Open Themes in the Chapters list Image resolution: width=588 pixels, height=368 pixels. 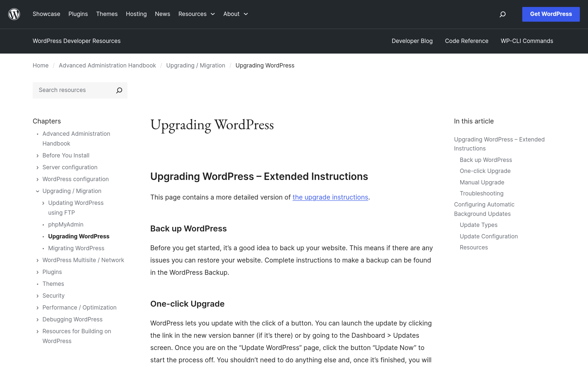(x=53, y=284)
